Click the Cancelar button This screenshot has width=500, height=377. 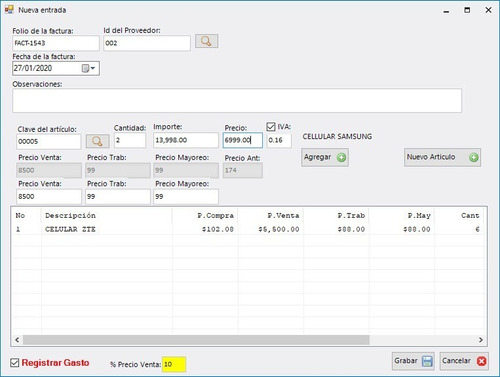click(x=464, y=361)
